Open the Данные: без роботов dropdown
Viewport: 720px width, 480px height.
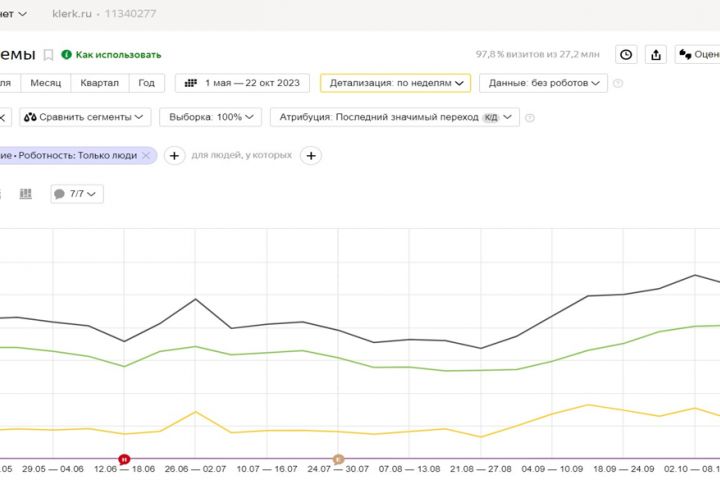[x=543, y=84]
